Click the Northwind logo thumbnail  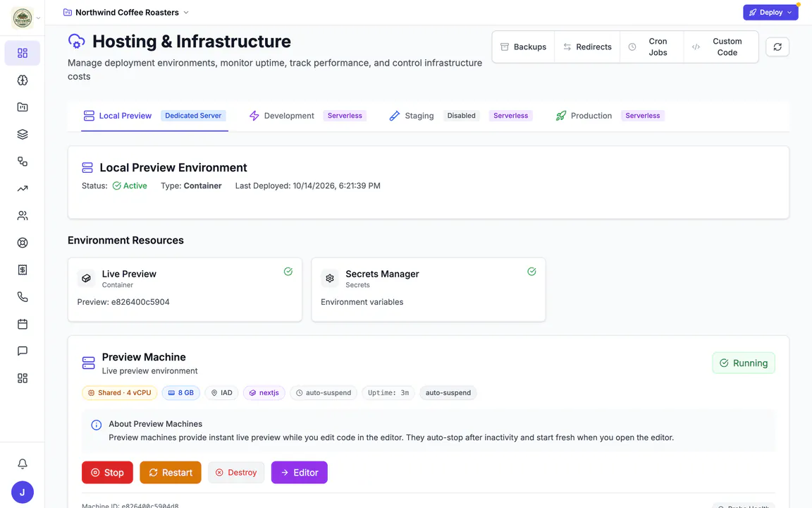click(x=23, y=18)
